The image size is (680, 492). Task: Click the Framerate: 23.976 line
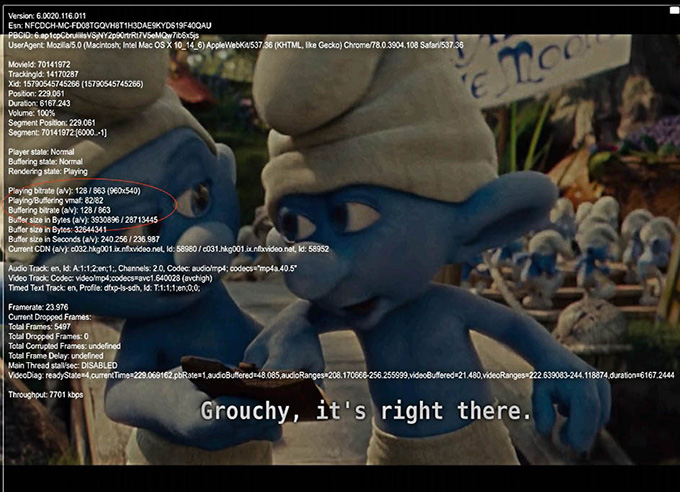click(x=38, y=307)
